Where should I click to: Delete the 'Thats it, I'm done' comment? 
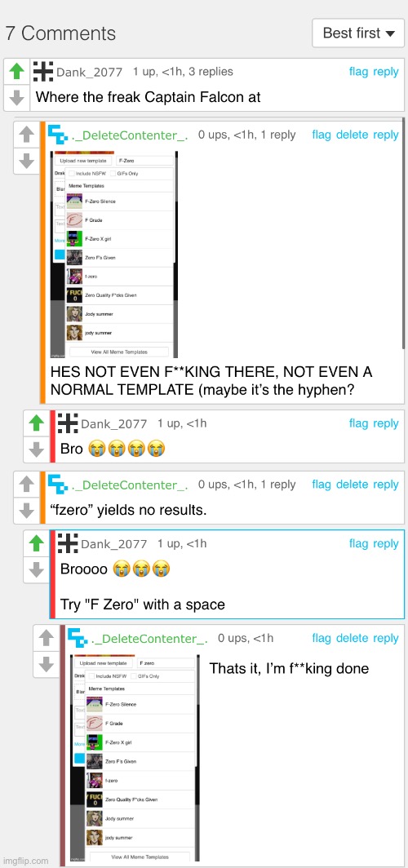pos(352,638)
